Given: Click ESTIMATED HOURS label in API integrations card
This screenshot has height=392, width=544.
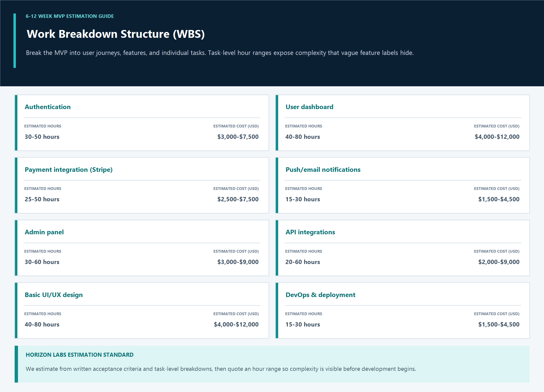Looking at the screenshot, I should pyautogui.click(x=303, y=251).
